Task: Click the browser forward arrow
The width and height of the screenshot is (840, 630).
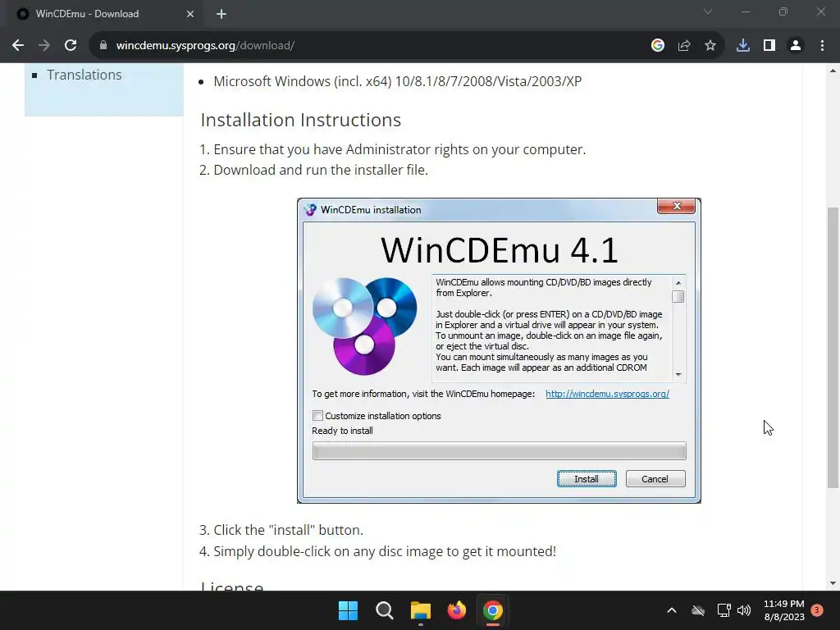Action: [x=44, y=46]
